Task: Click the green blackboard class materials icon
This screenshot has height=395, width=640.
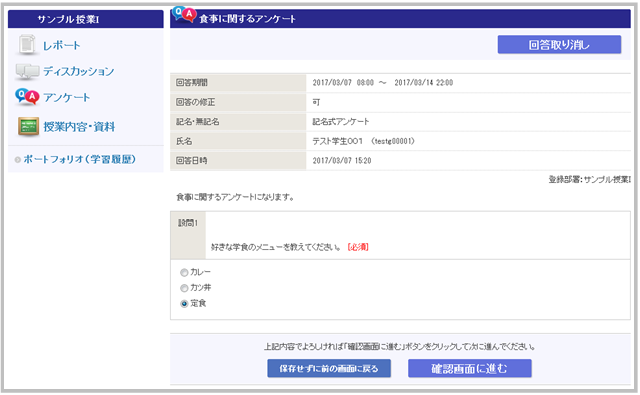Action: [28, 126]
